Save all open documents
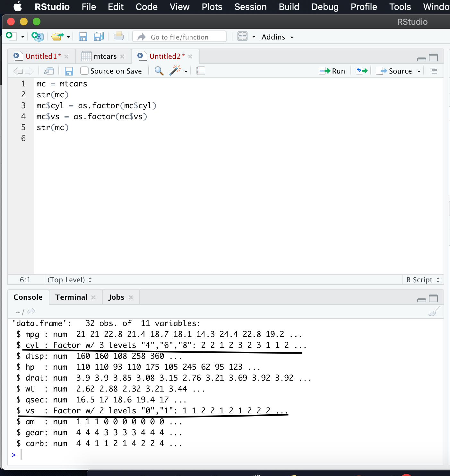Screen dimensions: 450x476 click(99, 36)
